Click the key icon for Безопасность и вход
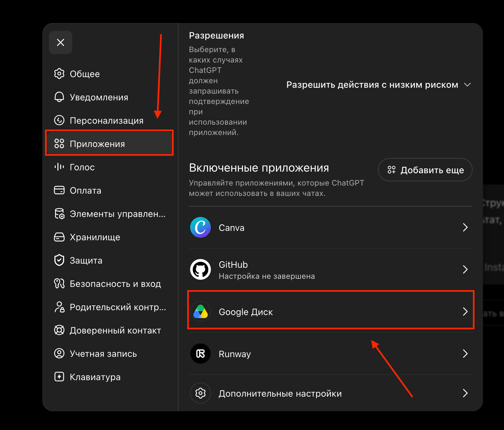Image resolution: width=504 pixels, height=430 pixels. tap(59, 284)
